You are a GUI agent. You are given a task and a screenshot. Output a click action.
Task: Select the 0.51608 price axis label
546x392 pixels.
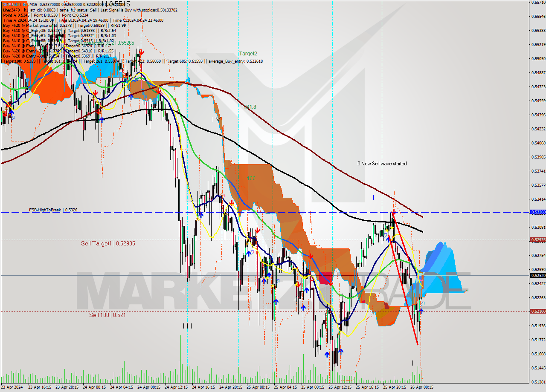(x=538, y=354)
